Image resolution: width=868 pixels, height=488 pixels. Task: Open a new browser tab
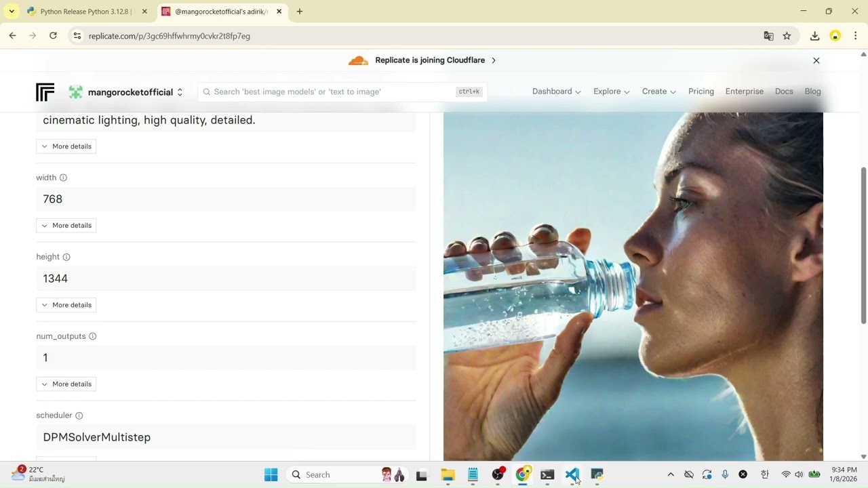tap(300, 12)
